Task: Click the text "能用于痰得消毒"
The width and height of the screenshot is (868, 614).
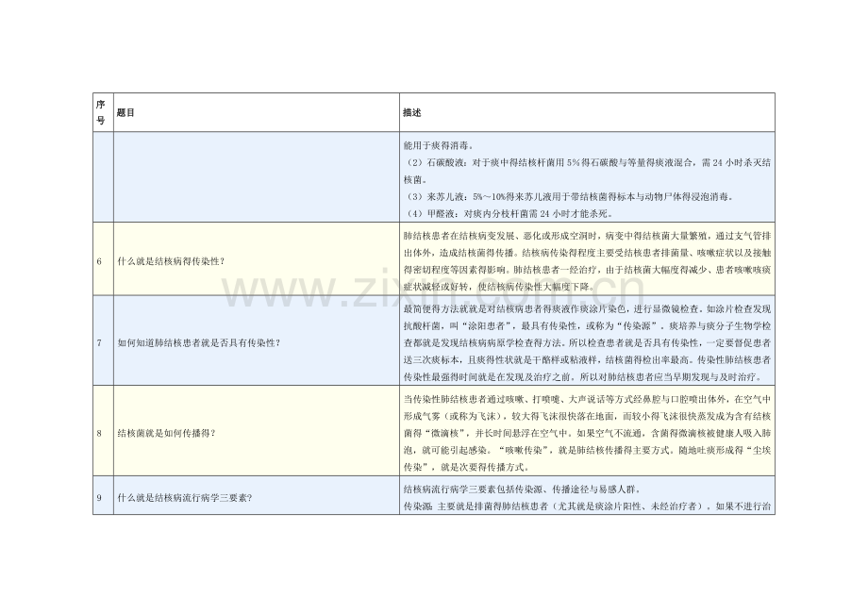Action: (438, 144)
